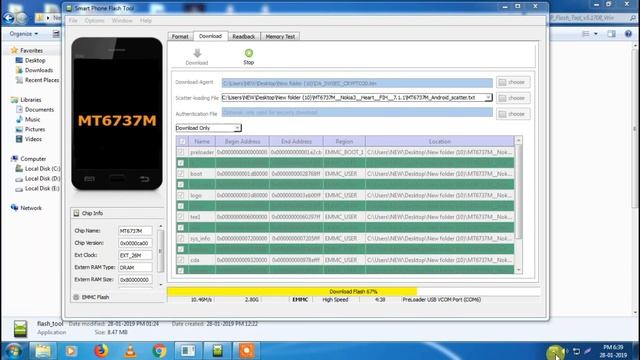Screen dimensions: 640x360
Task: Toggle the sys_info partition checkbox
Action: (181, 238)
